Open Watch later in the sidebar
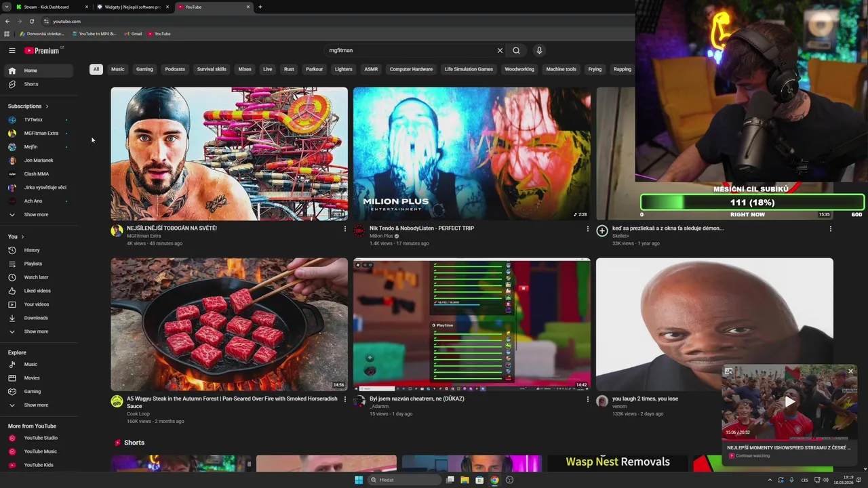This screenshot has width=868, height=488. click(x=39, y=277)
